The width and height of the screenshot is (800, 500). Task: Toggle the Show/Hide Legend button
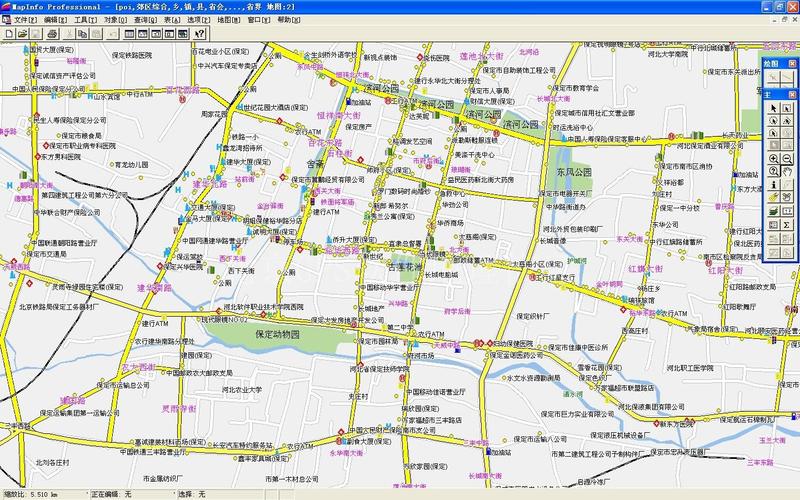point(773,224)
